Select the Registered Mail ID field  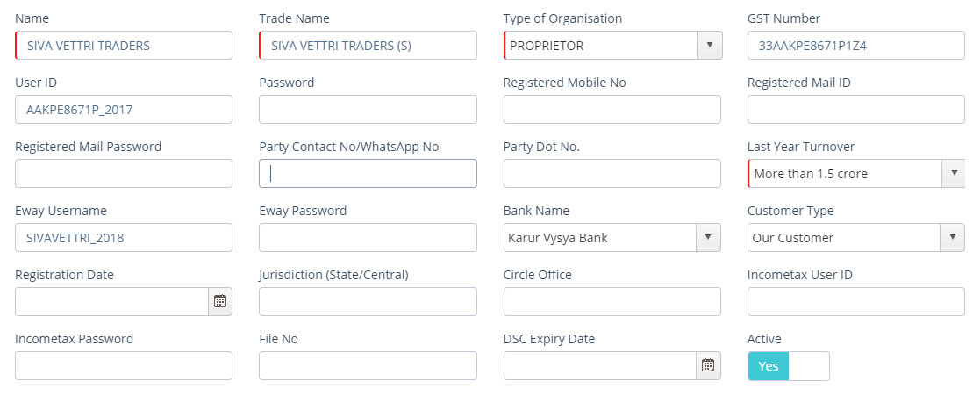[856, 110]
